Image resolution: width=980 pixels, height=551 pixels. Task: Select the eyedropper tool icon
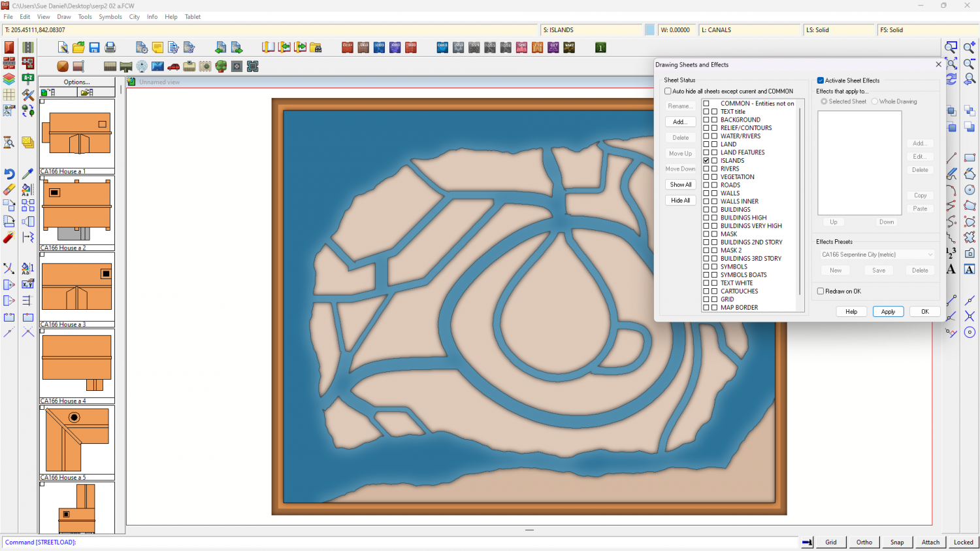click(x=27, y=174)
